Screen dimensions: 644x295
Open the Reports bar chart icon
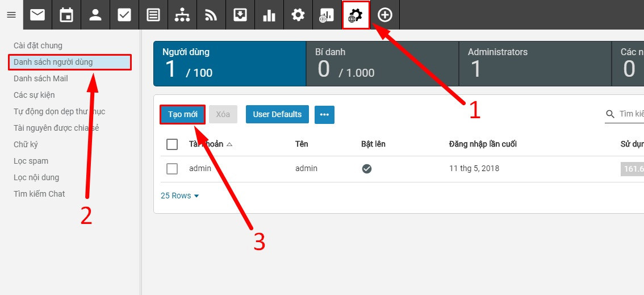click(269, 15)
